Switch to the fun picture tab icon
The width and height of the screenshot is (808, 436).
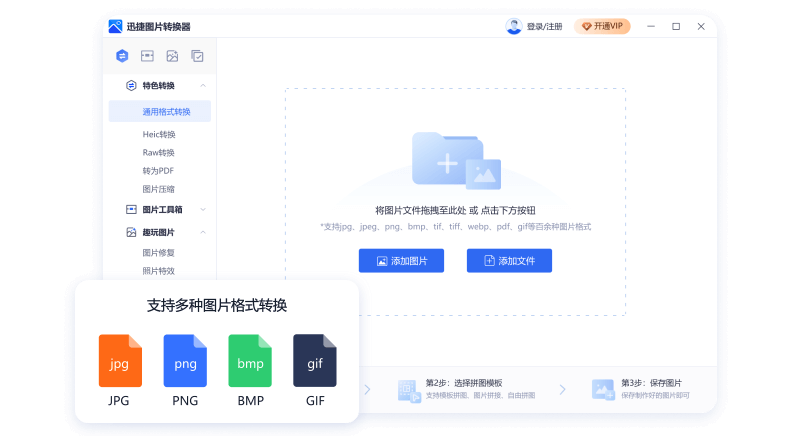(172, 56)
